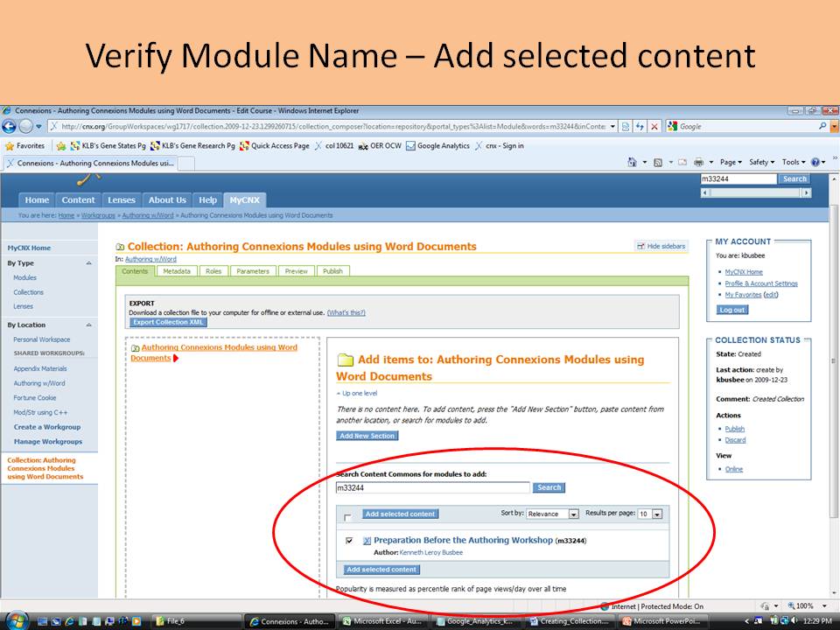Open the Quick Access Page favorite
This screenshot has width=840, height=630.
click(x=274, y=146)
